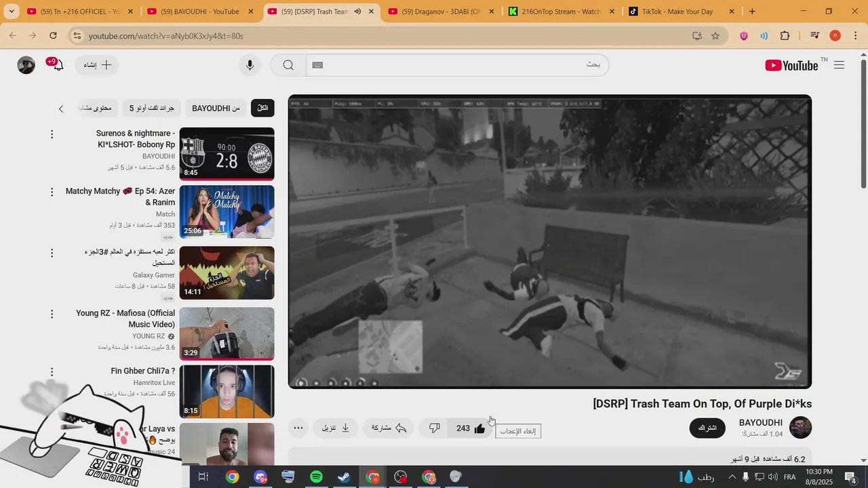Open options menu for Fin Ghber Chli7a
Image resolution: width=868 pixels, height=488 pixels.
(52, 371)
